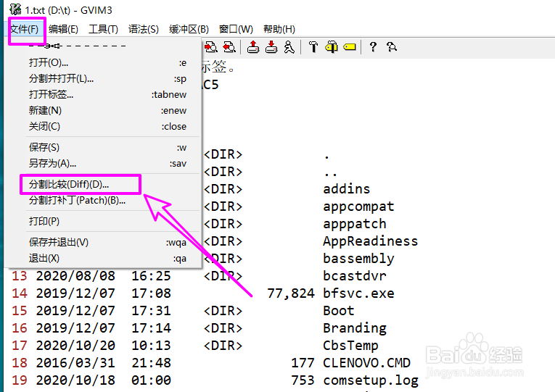
Task: Click the text 'CbsTemp' on line 17
Action: tap(350, 346)
